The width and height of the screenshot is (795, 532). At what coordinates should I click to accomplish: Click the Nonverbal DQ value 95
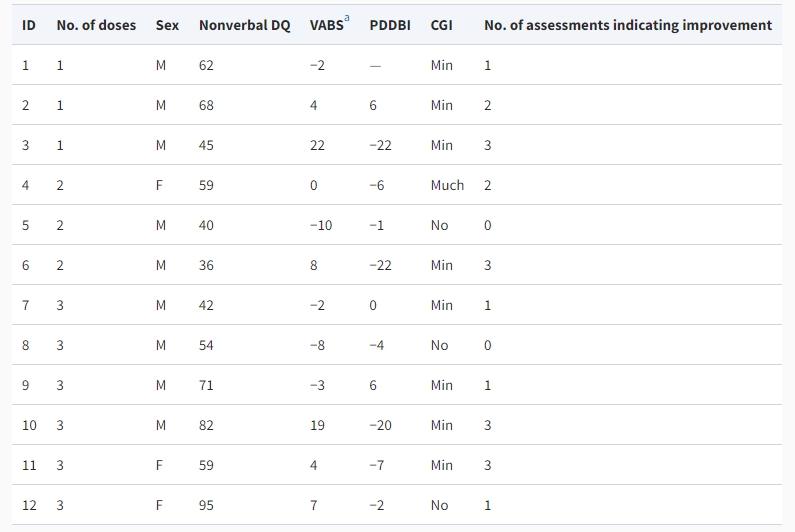pyautogui.click(x=206, y=505)
